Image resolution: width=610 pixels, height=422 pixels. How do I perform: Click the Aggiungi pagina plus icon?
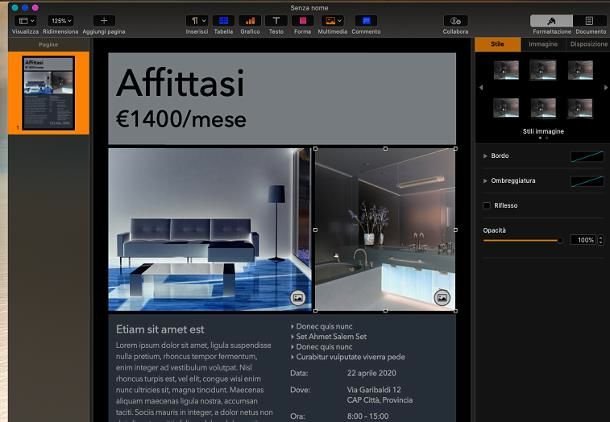104,21
